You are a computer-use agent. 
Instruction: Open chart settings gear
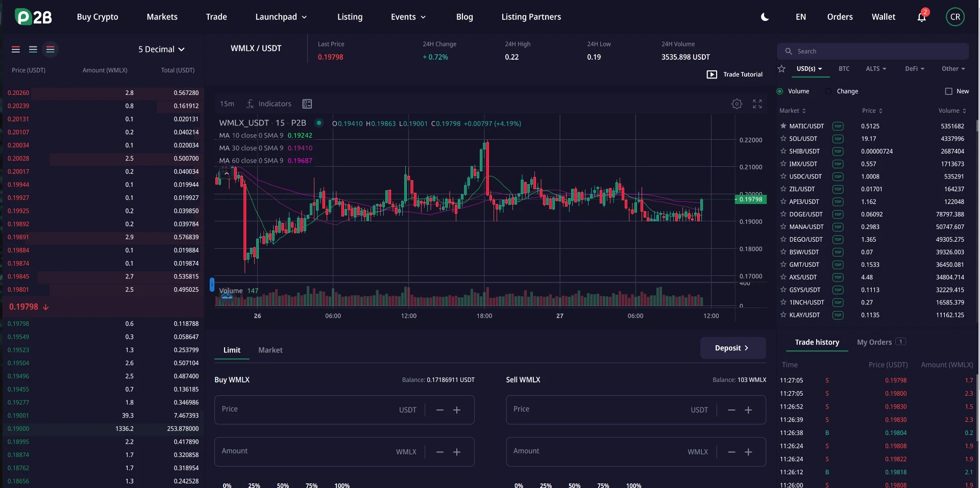(737, 104)
